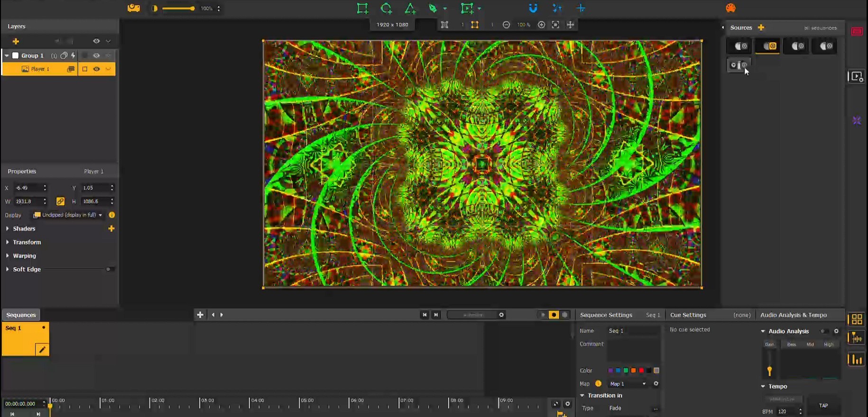Viewport: 868px width, 417px height.
Task: Select the purple sequence color swatch
Action: coord(610,371)
